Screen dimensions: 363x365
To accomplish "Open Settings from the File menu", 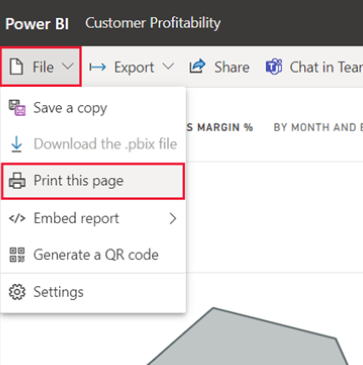I will pos(93,292).
